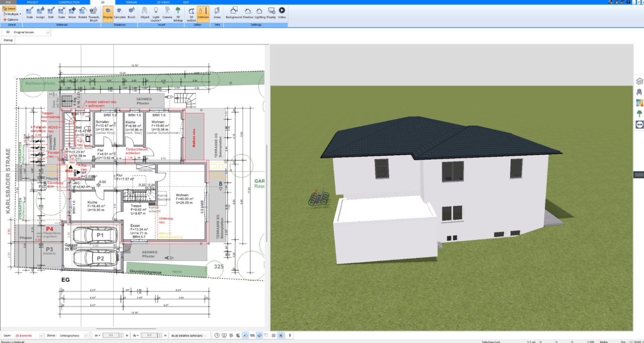644x343 pixels.
Task: Open selection Options
Action: coord(11,20)
